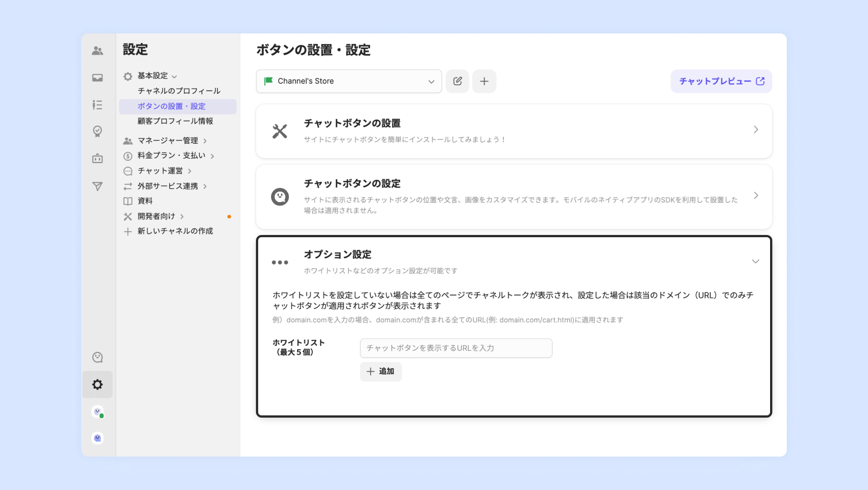The width and height of the screenshot is (868, 490).
Task: Click the whitelist URL input field
Action: pyautogui.click(x=456, y=348)
